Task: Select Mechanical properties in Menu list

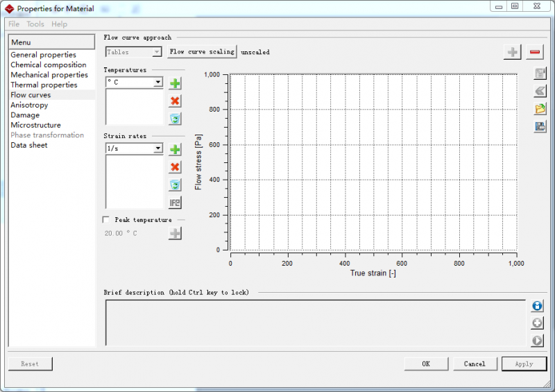Action: coord(49,75)
